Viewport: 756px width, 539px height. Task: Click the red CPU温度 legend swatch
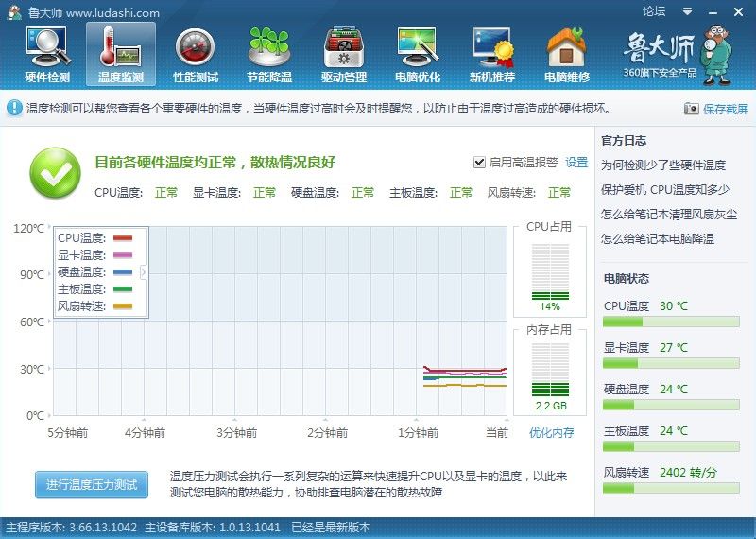click(123, 238)
